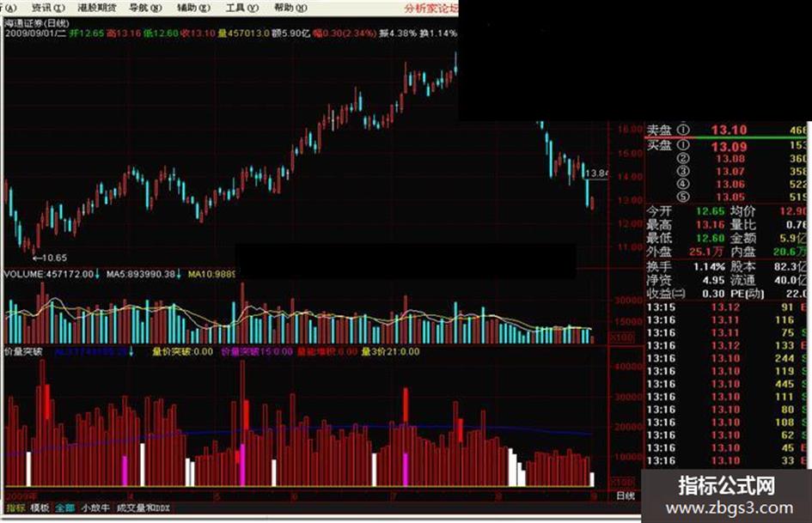The width and height of the screenshot is (812, 523).
Task: Click the 11.00 price axis label
Action: [x=630, y=247]
